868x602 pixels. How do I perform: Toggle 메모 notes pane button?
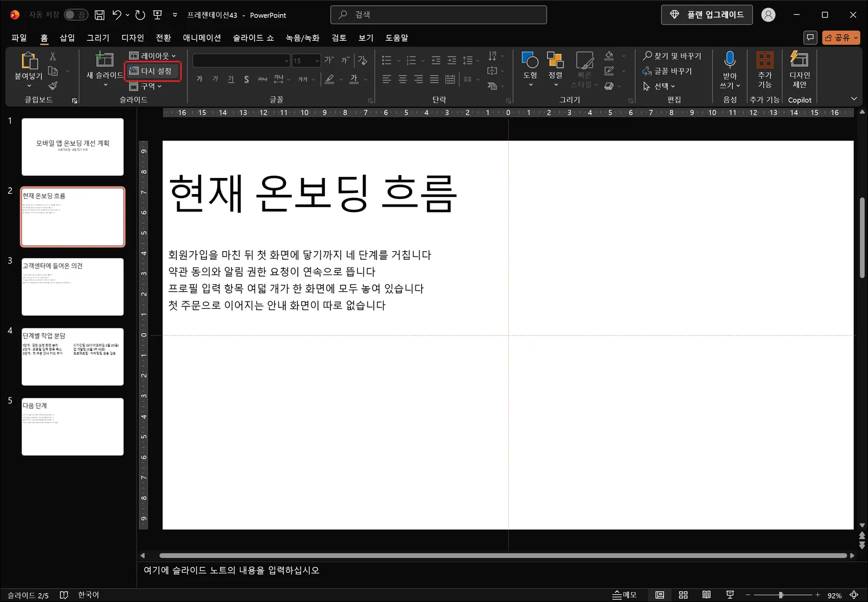(x=624, y=595)
